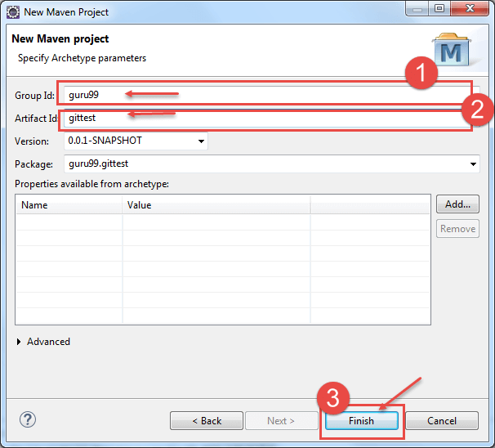Click the Remove property button
The height and width of the screenshot is (448, 495).
click(x=457, y=229)
